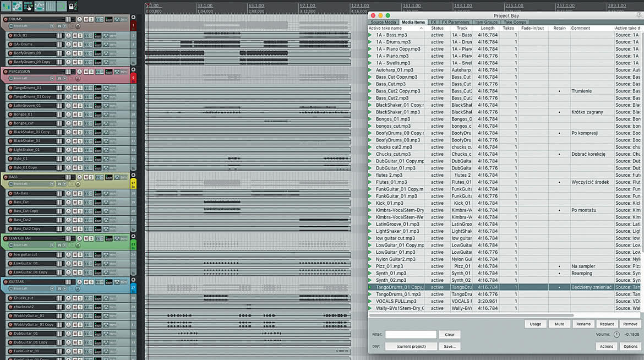
Task: Toggle the padlock locking toolbar icon
Action: click(x=71, y=6)
